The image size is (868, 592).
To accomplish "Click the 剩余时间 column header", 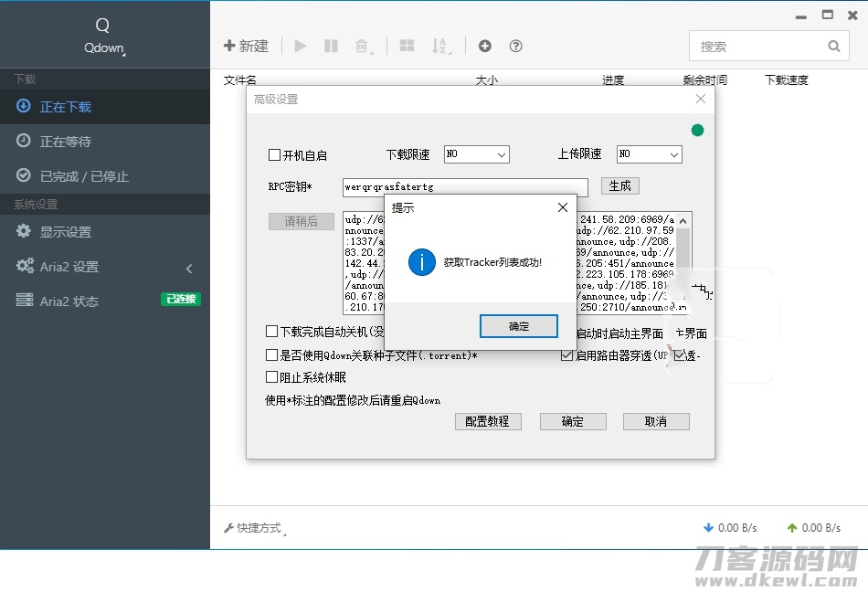I will click(704, 80).
